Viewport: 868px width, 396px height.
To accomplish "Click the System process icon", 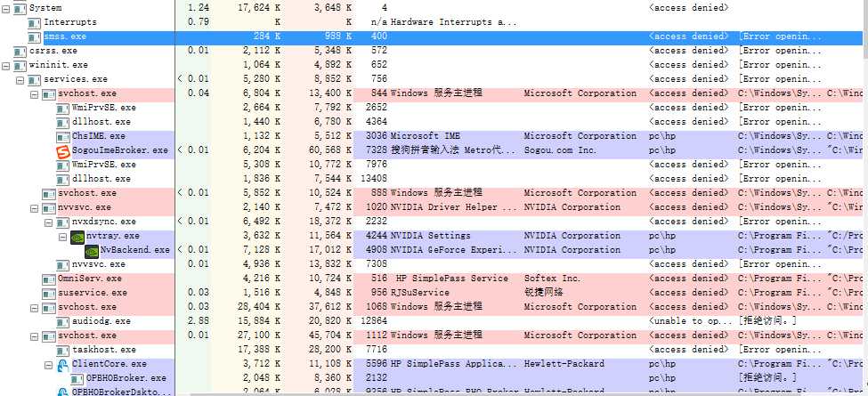I will (20, 8).
